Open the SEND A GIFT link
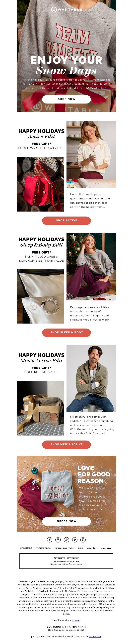 (x=107, y=548)
